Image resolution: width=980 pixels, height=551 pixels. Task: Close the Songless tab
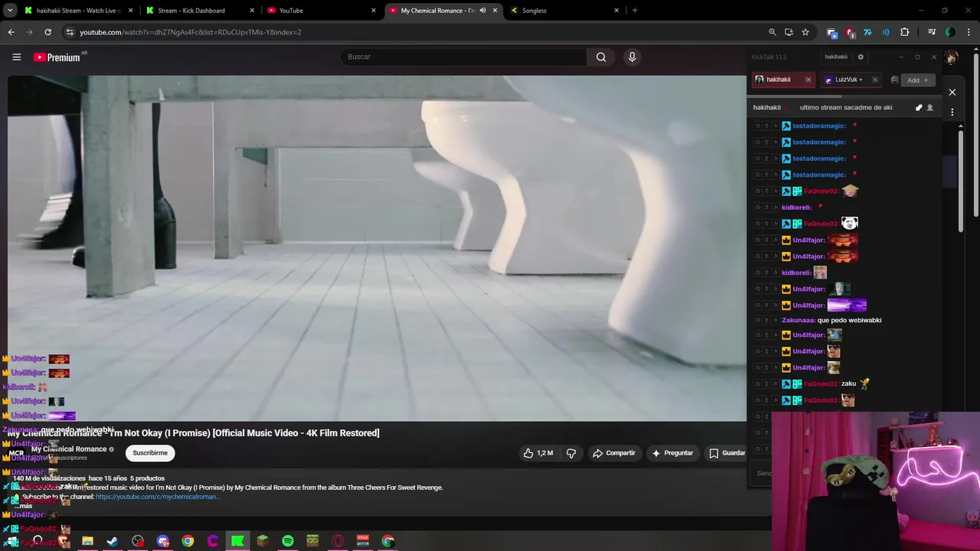click(x=616, y=11)
